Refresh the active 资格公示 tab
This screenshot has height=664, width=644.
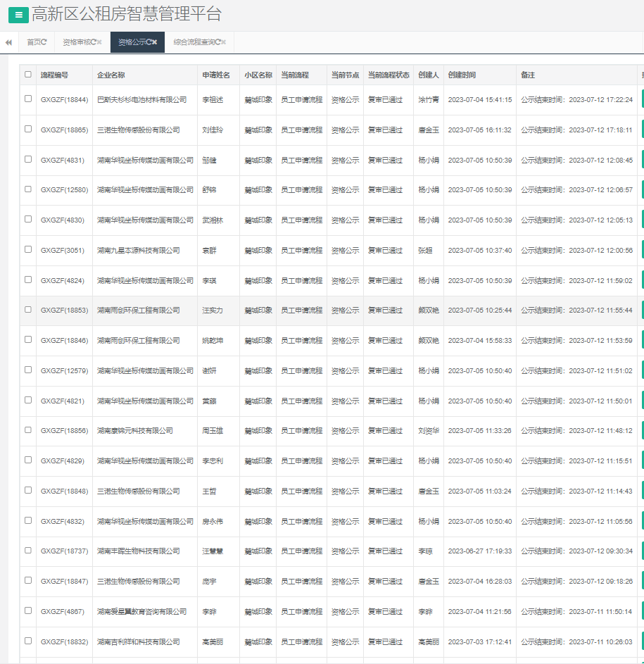tap(149, 42)
